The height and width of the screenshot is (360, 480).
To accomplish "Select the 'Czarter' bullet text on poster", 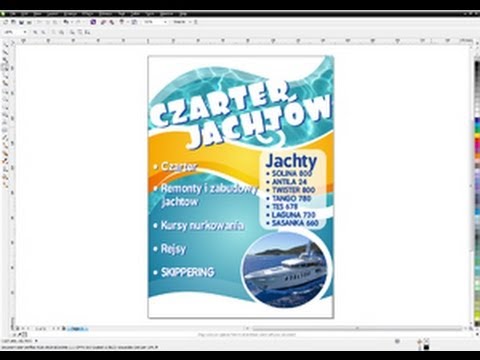I will point(179,167).
